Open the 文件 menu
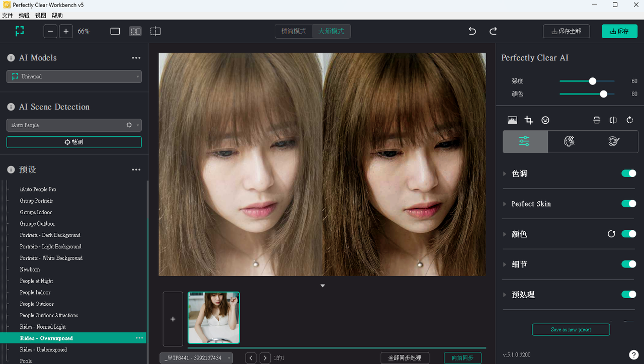Viewport: 644px width, 364px height. (x=8, y=16)
